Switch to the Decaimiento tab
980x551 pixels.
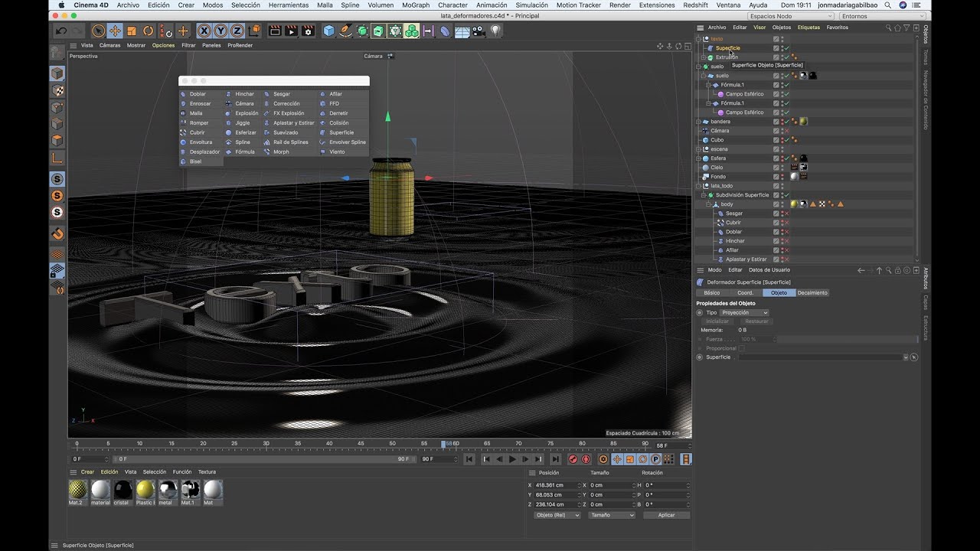(812, 293)
